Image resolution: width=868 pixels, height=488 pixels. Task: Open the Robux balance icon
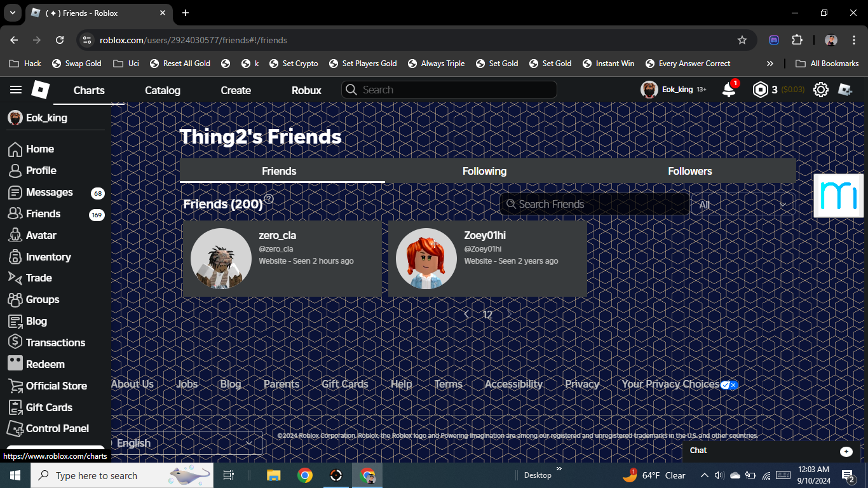click(x=760, y=90)
